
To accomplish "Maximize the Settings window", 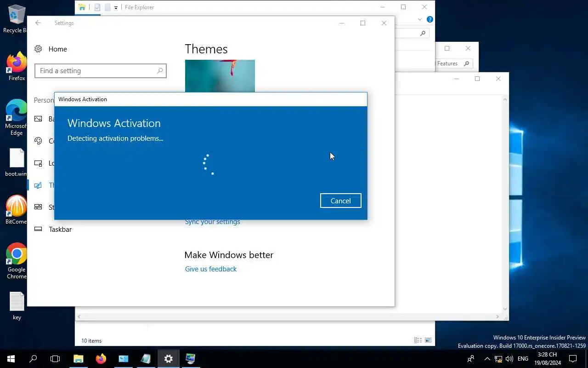I will pos(363,23).
